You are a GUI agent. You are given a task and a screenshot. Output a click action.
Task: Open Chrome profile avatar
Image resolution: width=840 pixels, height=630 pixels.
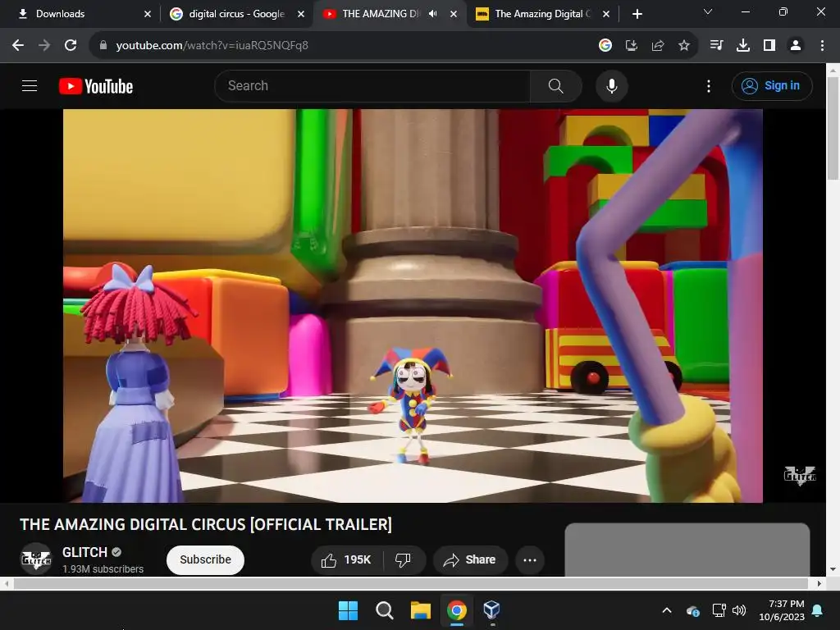pos(796,46)
